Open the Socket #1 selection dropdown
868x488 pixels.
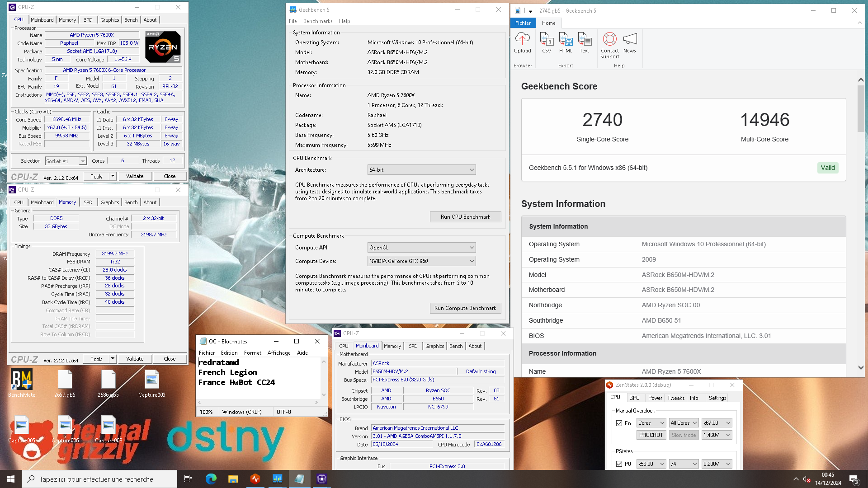tap(66, 161)
